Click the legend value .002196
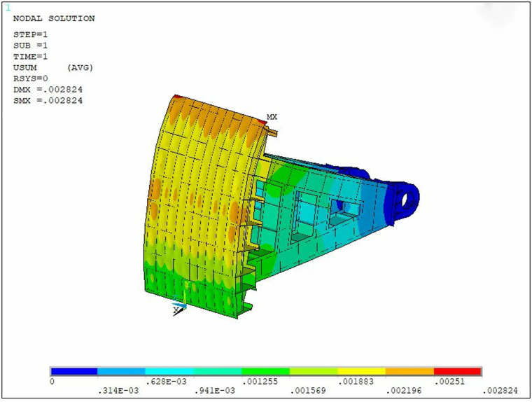The image size is (532, 402). coord(404,391)
